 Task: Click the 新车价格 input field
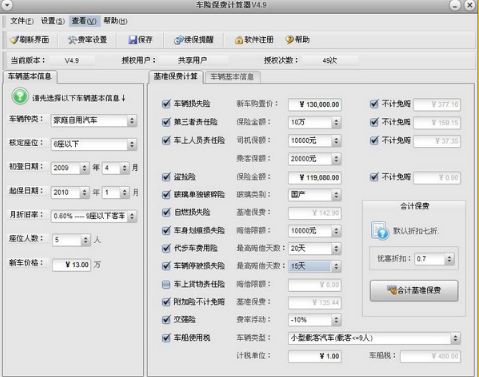(72, 265)
